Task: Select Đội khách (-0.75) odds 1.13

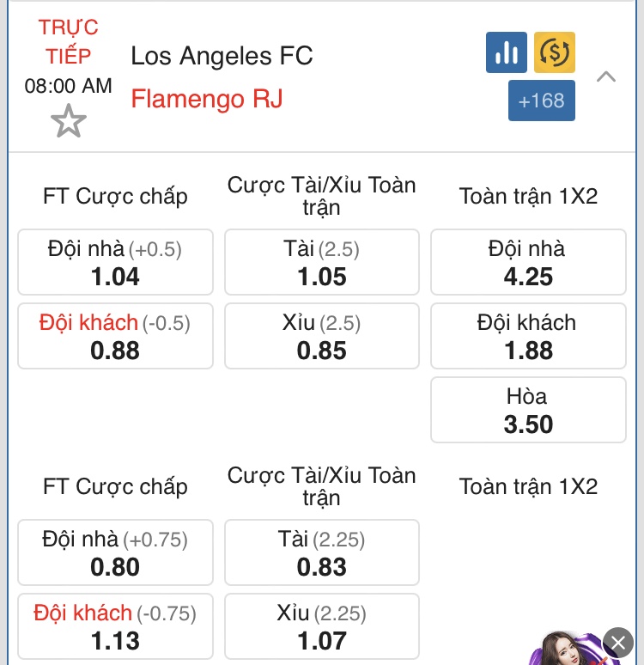Action: [115, 626]
